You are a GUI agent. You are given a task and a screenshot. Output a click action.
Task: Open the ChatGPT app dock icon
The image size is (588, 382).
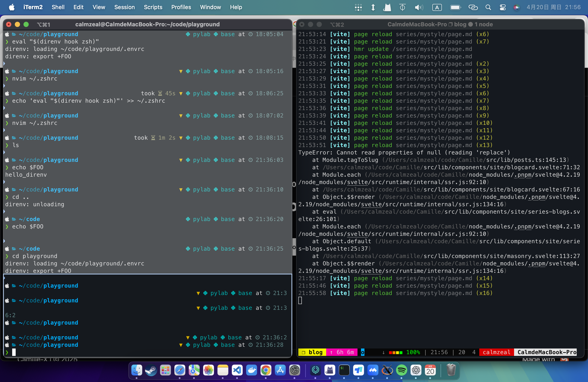click(416, 370)
